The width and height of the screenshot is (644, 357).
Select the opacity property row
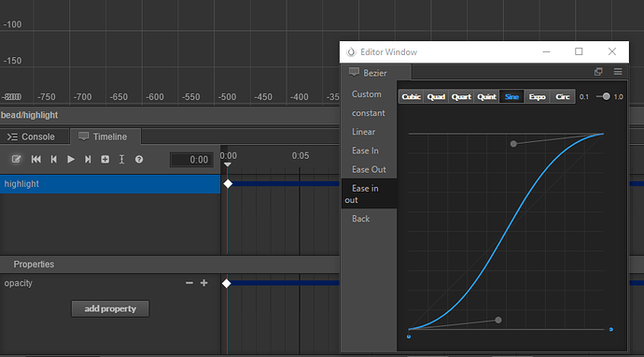(x=110, y=283)
